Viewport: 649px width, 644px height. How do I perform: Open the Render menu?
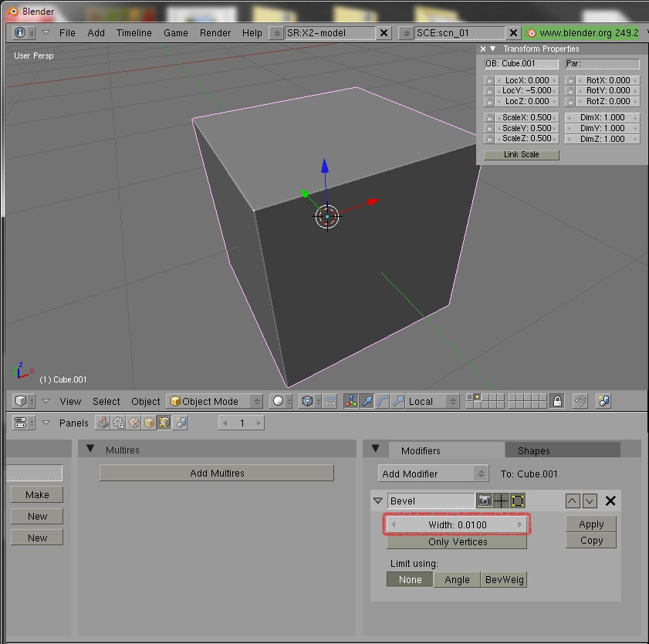[215, 32]
